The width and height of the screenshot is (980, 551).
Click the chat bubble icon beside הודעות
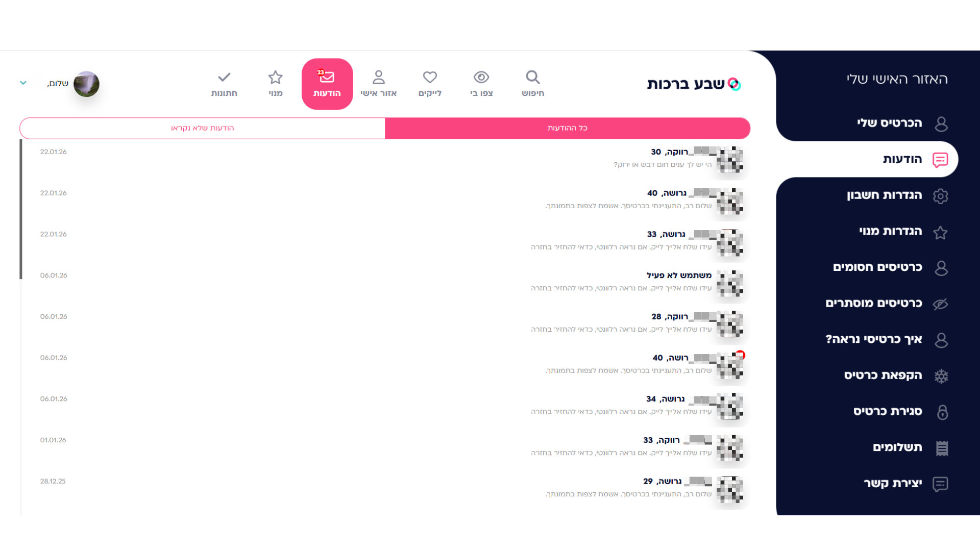(x=940, y=160)
